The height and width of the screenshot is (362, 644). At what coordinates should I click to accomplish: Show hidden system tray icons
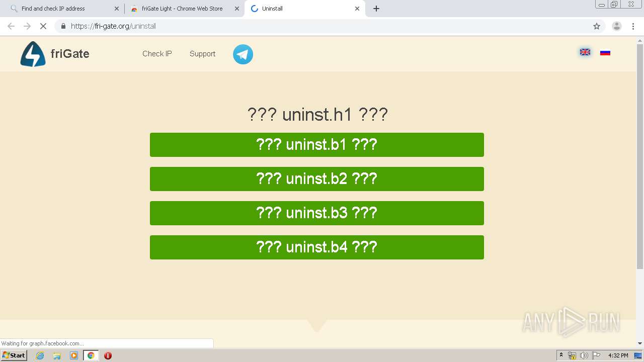pos(561,355)
